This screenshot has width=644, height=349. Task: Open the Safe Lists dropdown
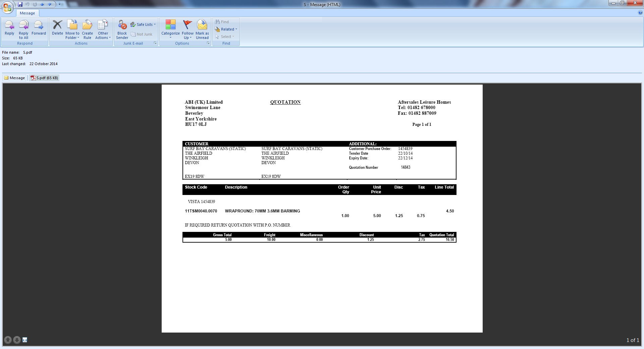(x=143, y=24)
